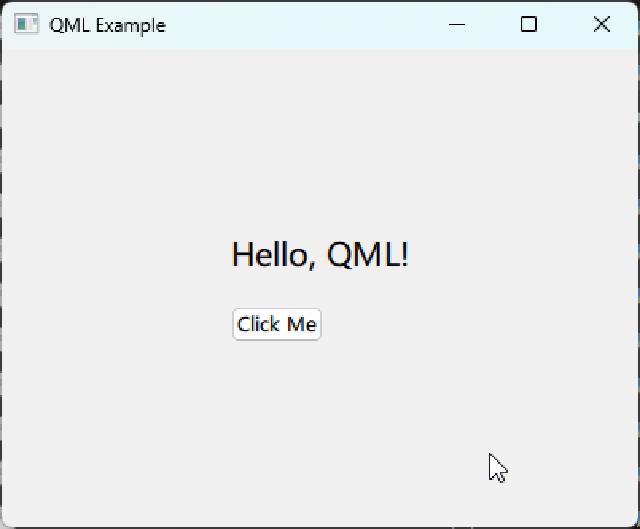Click the QML Example window icon
Image resolution: width=640 pixels, height=529 pixels.
pos(26,25)
